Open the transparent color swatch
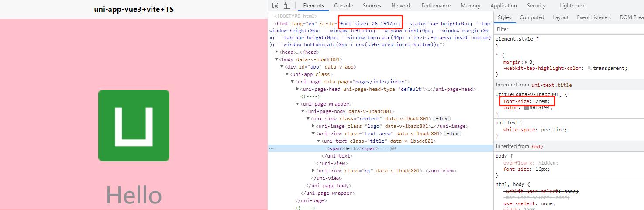The image size is (644, 210). coord(590,68)
